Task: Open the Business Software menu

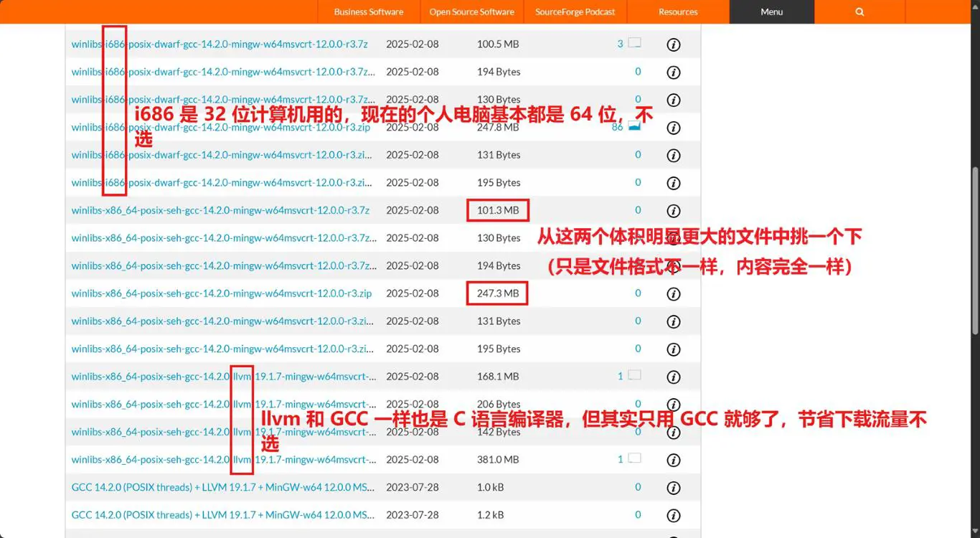Action: click(x=368, y=12)
